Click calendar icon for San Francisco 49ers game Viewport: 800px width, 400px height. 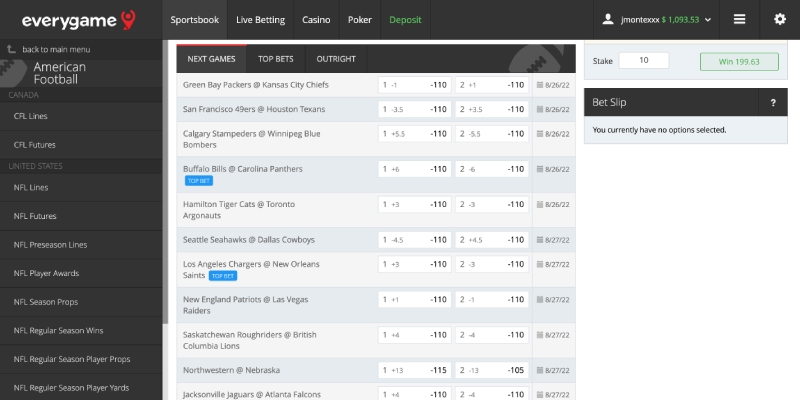[540, 110]
